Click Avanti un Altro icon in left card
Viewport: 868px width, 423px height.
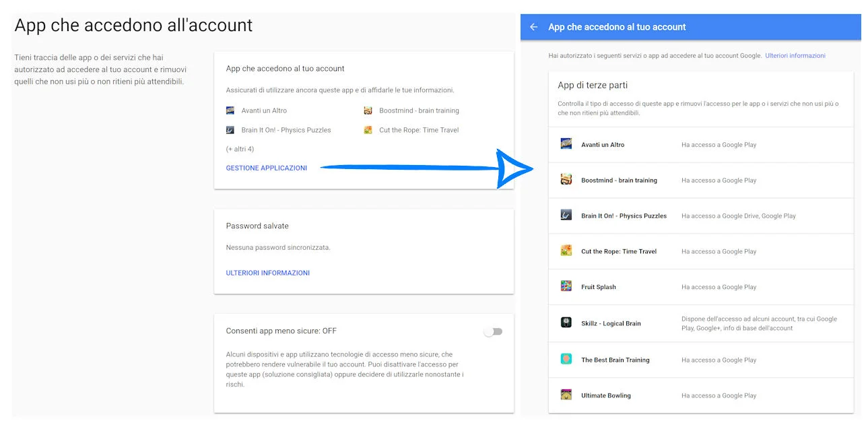[x=230, y=110]
